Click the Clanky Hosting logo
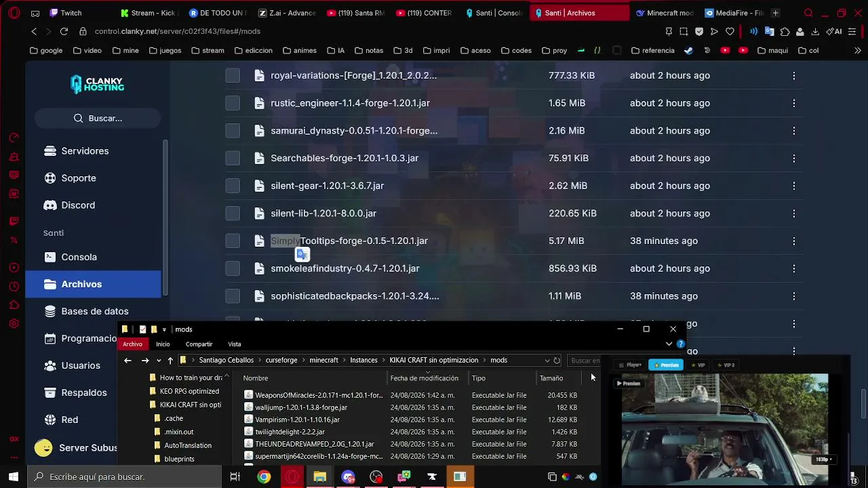This screenshot has width=868, height=488. point(98,83)
